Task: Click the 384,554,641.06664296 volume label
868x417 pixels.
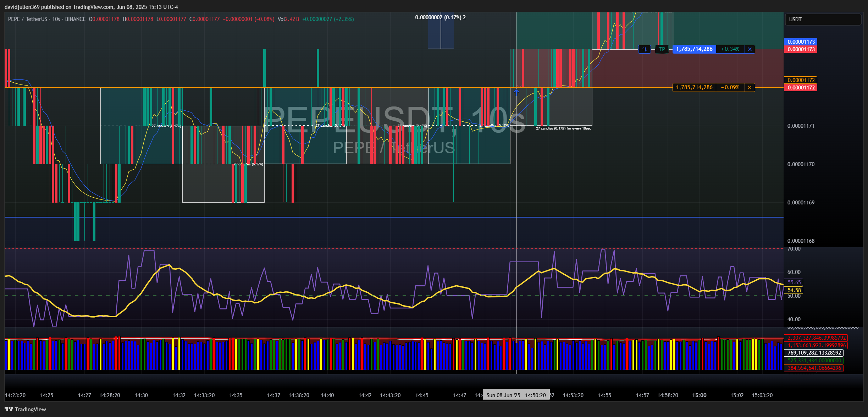Action: tap(814, 368)
